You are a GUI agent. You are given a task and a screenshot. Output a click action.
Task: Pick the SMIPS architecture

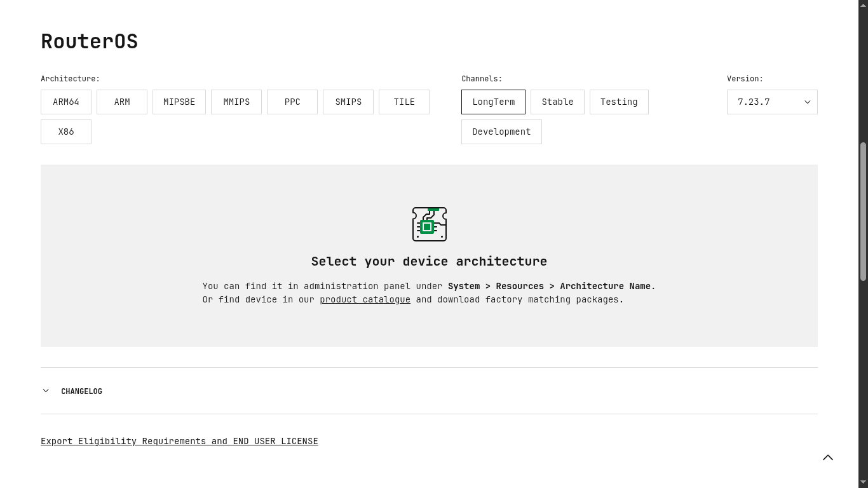click(348, 102)
